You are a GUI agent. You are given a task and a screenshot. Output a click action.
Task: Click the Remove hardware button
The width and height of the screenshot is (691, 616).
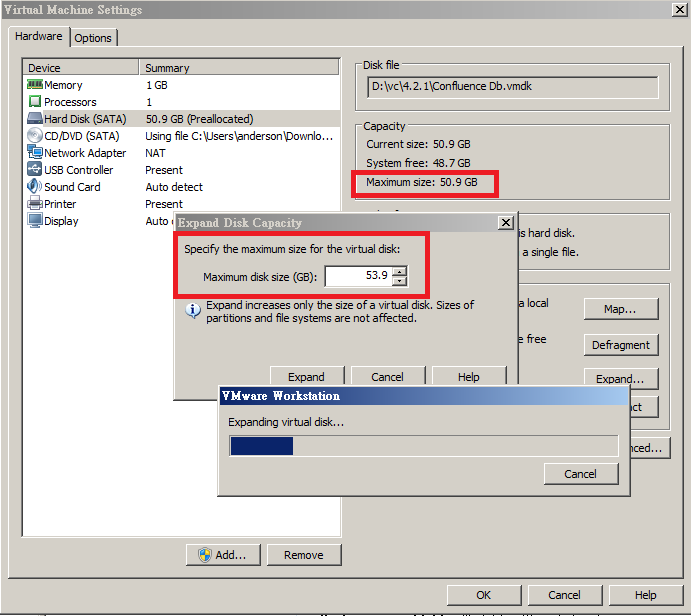pyautogui.click(x=304, y=555)
